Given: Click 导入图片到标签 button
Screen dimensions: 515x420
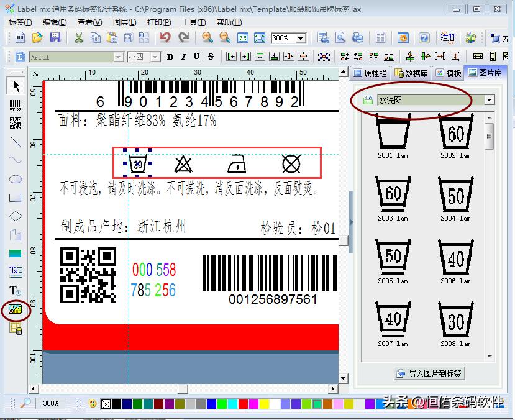Looking at the screenshot, I should (x=429, y=373).
